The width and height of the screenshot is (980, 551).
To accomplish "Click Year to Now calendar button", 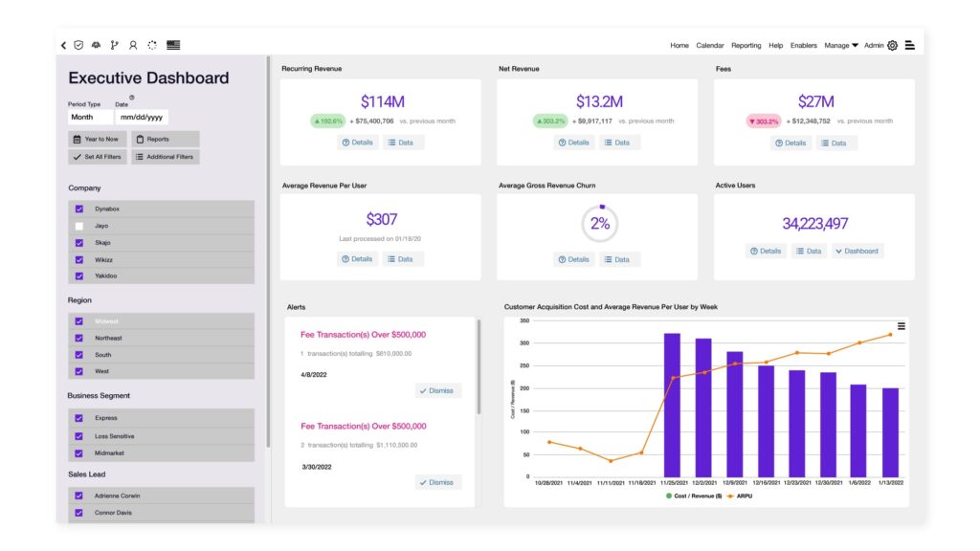I will pos(98,140).
